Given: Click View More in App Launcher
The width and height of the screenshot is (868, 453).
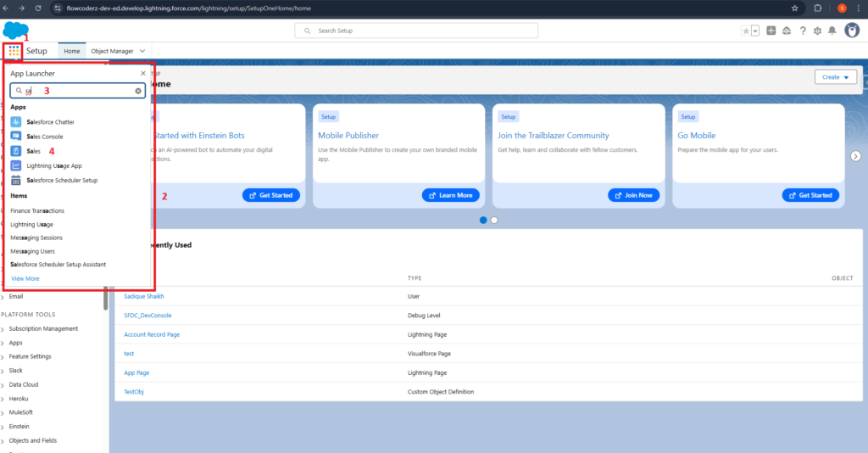Looking at the screenshot, I should pos(25,278).
